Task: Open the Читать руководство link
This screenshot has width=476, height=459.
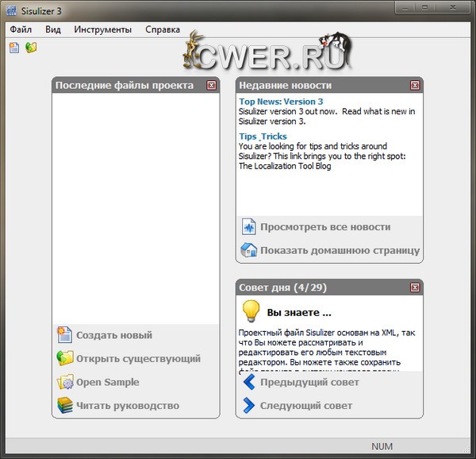Action: [x=128, y=406]
